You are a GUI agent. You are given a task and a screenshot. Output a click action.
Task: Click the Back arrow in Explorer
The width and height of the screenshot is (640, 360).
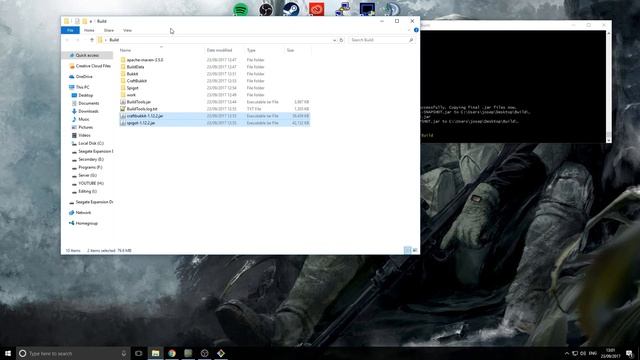67,40
